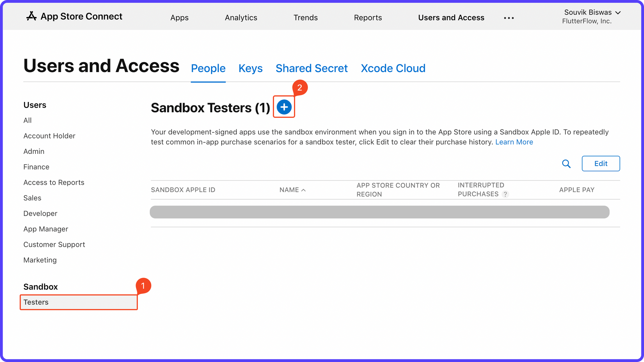Click Interrupted Purchases help question mark

(505, 194)
